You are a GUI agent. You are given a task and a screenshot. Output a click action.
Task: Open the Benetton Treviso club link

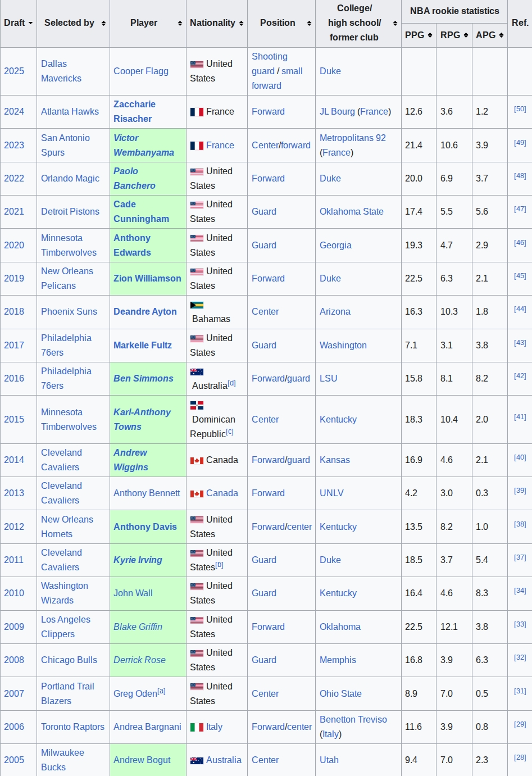(353, 720)
